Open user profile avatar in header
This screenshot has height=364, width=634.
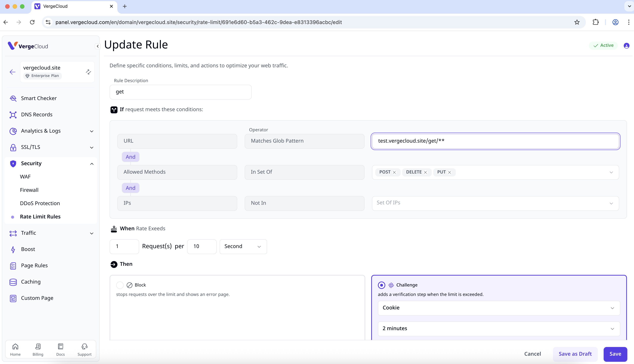pyautogui.click(x=626, y=45)
